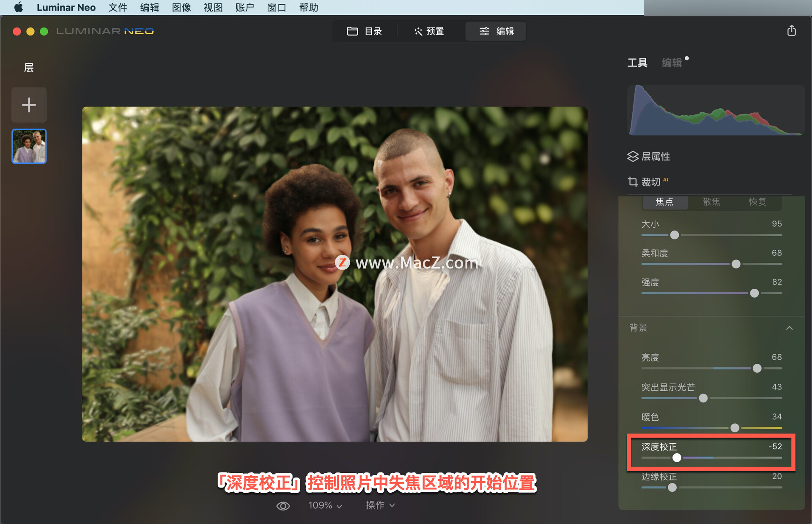Open the 图像 menu
Viewport: 812px width, 524px height.
click(181, 7)
